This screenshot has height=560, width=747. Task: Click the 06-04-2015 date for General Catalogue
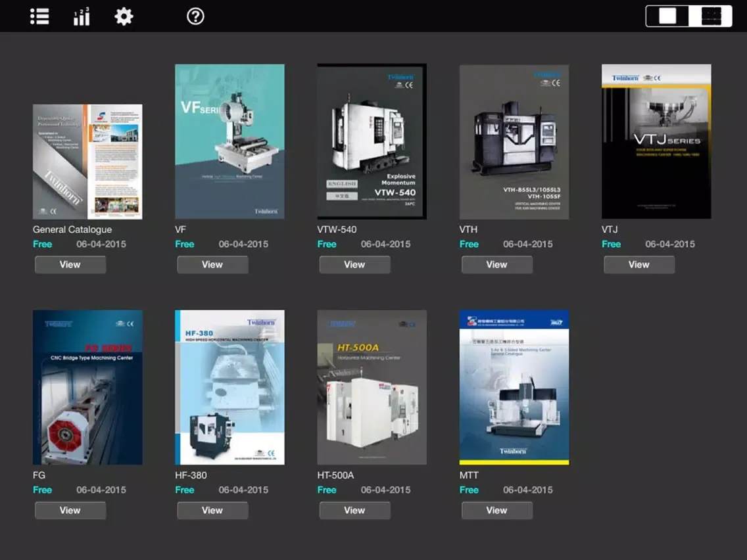coord(101,245)
